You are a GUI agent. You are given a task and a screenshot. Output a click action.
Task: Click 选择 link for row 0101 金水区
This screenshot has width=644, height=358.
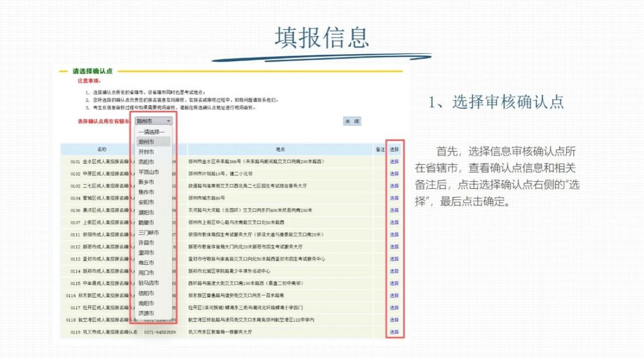coord(394,161)
